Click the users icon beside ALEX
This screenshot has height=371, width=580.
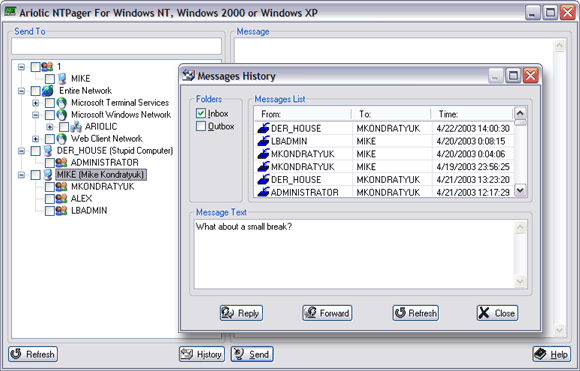[x=61, y=199]
